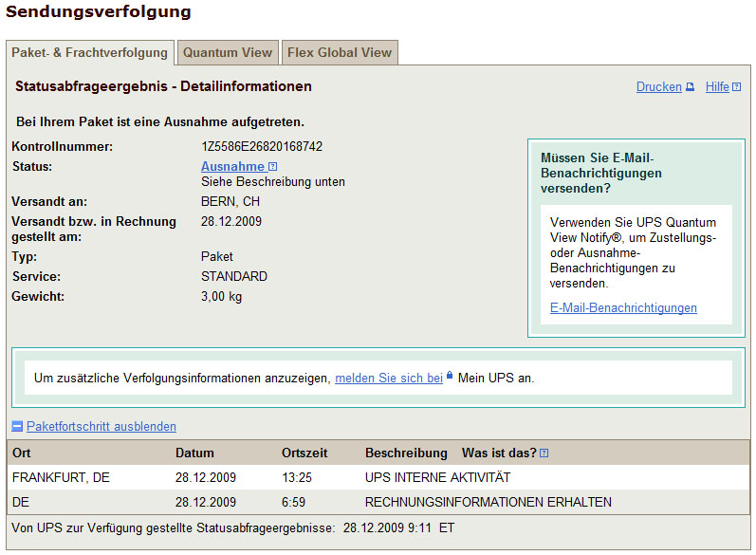756x555 pixels.
Task: Click the 6:59 time cell
Action: pos(293,503)
